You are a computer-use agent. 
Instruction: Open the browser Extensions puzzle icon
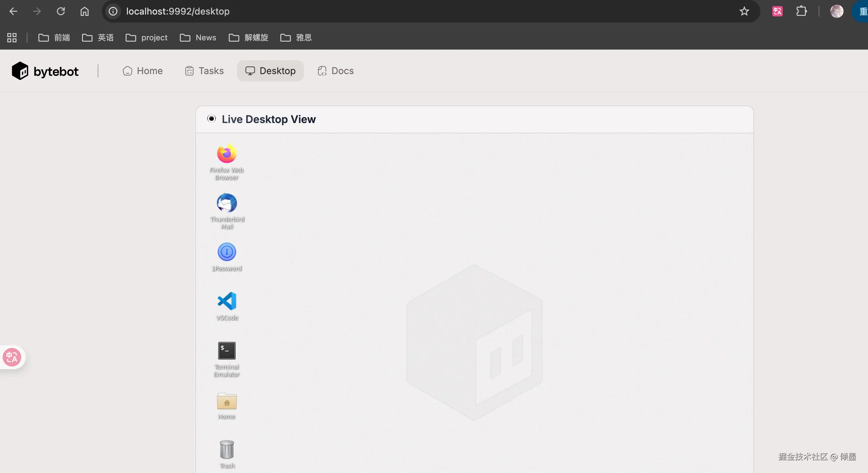[x=801, y=11]
